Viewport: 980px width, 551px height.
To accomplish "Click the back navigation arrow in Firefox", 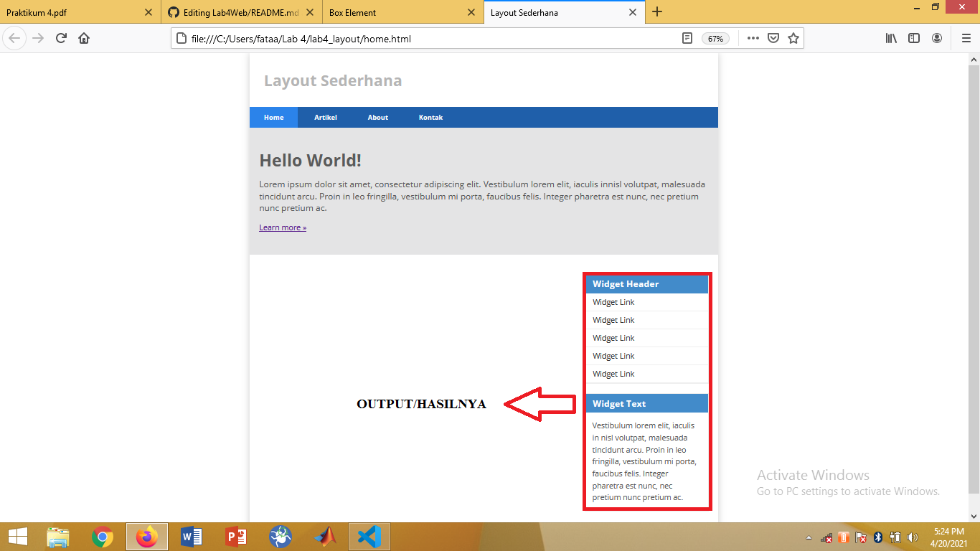I will [x=14, y=38].
